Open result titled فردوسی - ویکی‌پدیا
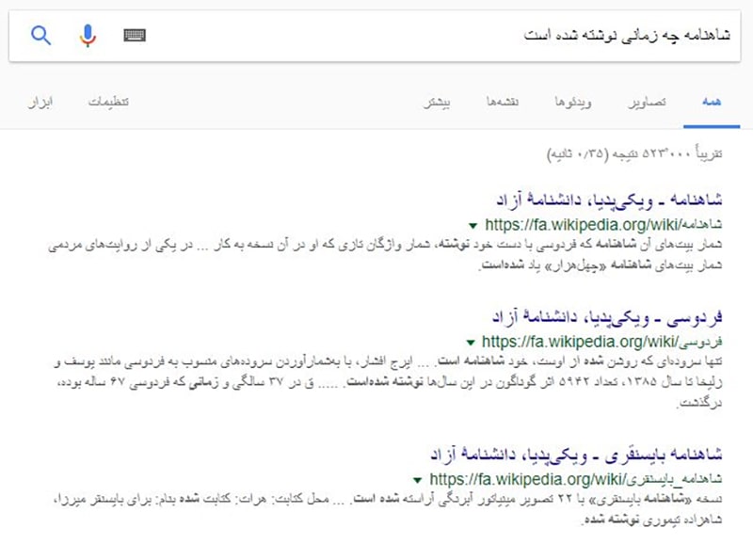This screenshot has width=753, height=560. pyautogui.click(x=606, y=316)
